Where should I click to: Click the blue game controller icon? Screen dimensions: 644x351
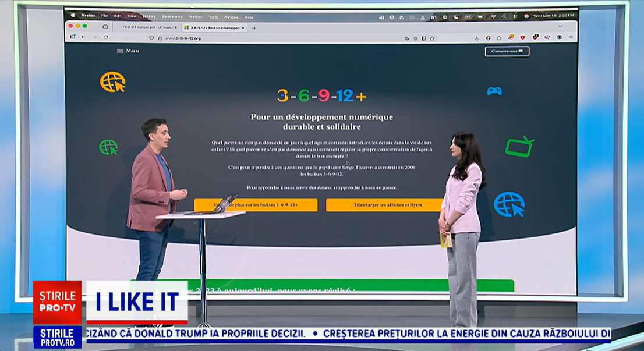(x=494, y=91)
